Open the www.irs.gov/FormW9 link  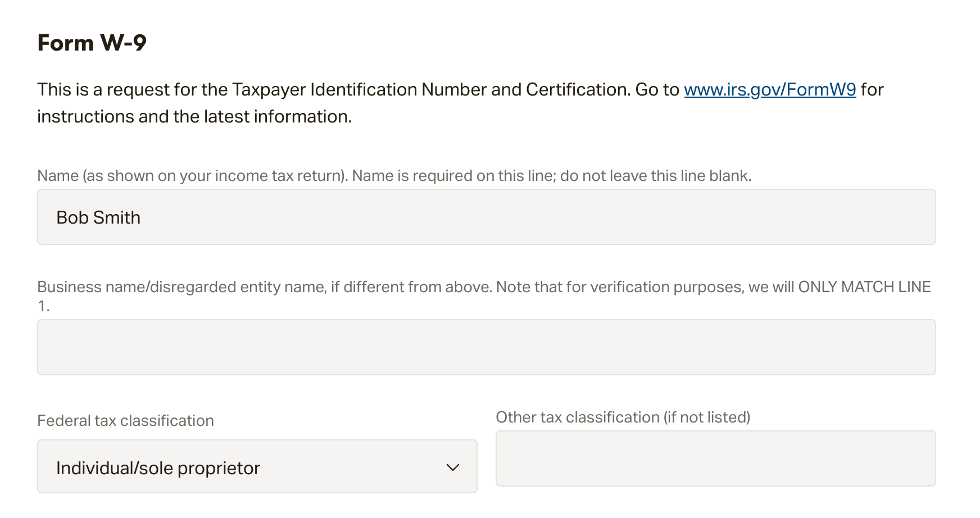769,90
